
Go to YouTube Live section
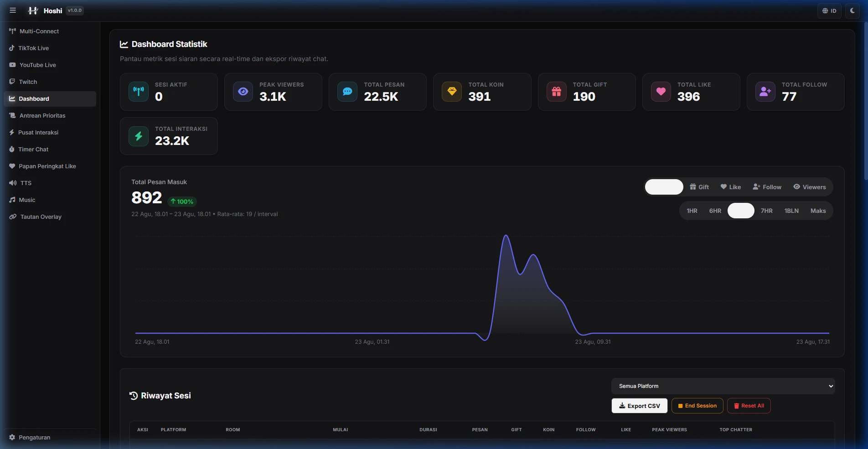pos(50,65)
